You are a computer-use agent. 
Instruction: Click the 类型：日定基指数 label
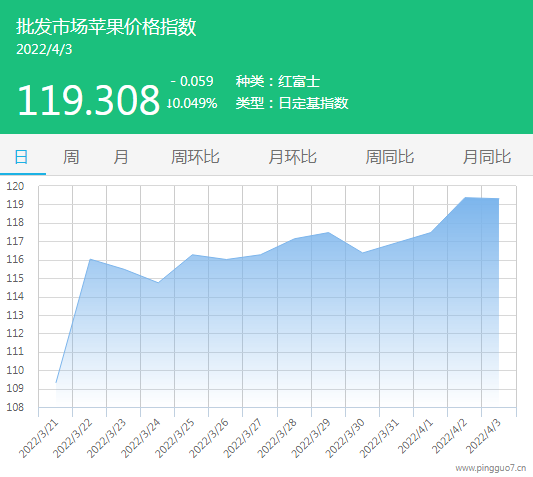tap(292, 103)
